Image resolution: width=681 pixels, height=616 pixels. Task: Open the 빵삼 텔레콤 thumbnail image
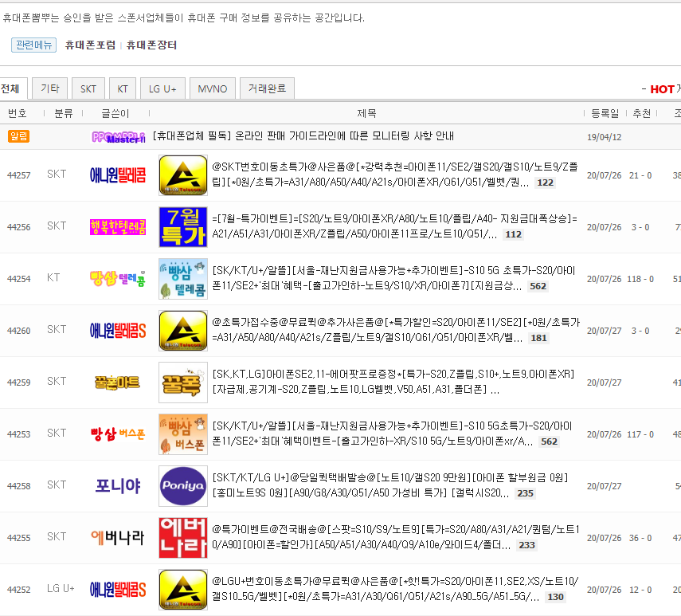(183, 279)
